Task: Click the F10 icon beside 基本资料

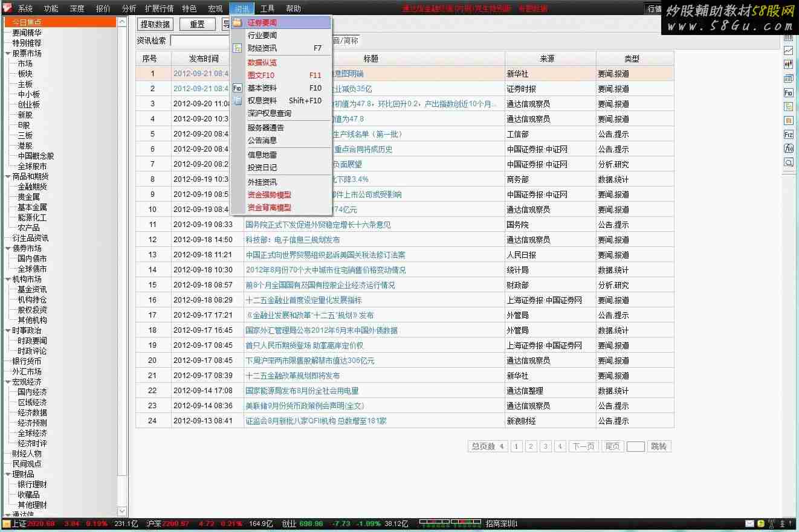Action: 238,88
